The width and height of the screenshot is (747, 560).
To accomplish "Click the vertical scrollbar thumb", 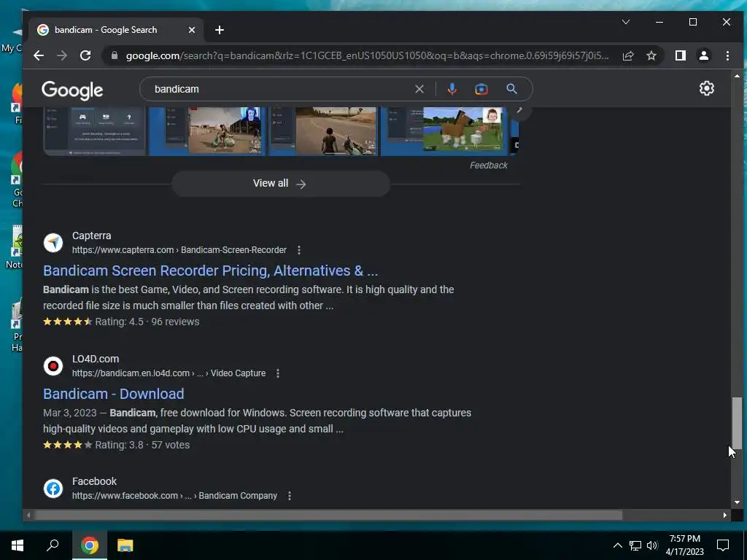I will point(737,423).
